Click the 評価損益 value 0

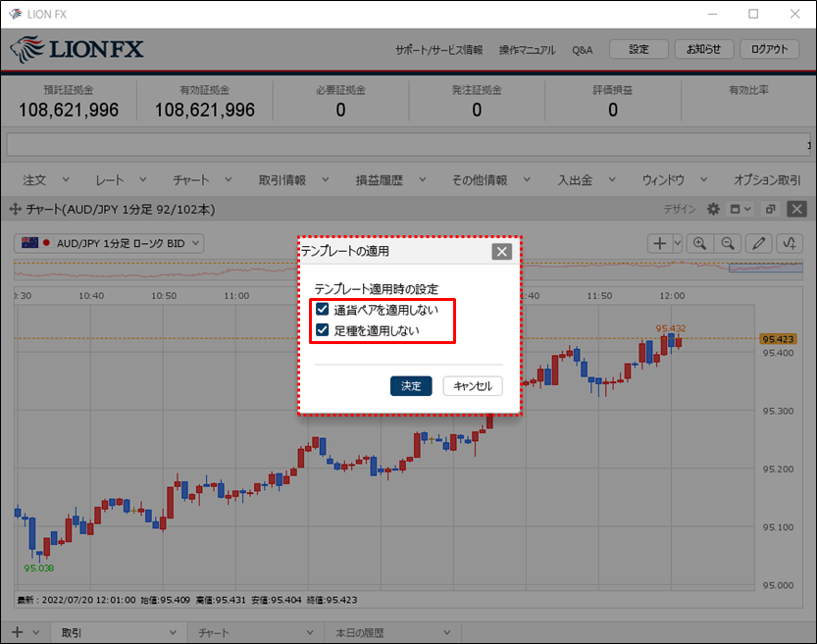(613, 110)
